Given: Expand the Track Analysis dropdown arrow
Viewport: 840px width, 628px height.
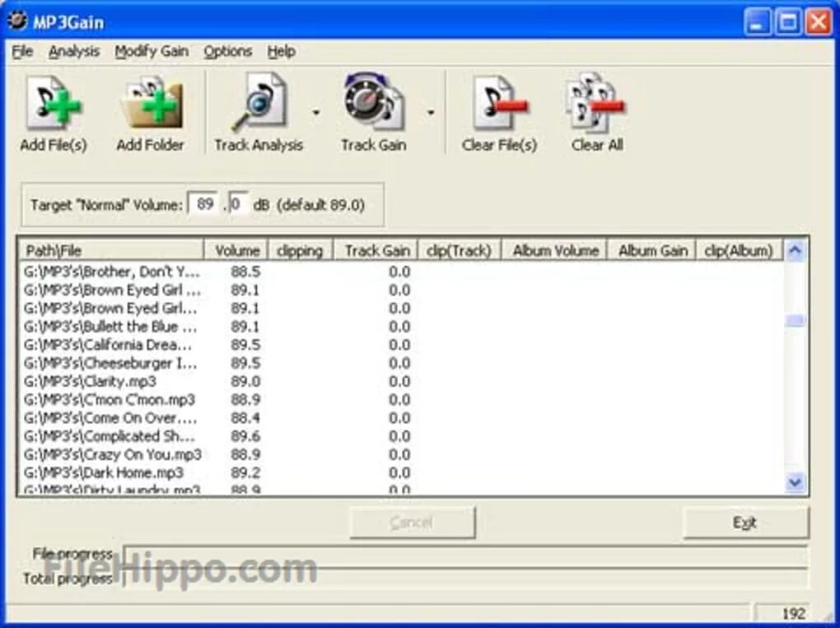Looking at the screenshot, I should [316, 113].
